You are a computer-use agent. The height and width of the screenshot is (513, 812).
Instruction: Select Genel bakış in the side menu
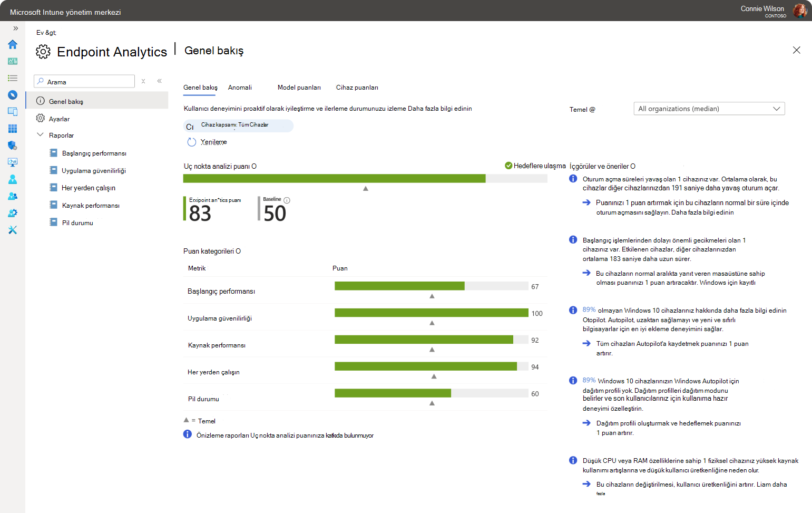[x=97, y=101]
